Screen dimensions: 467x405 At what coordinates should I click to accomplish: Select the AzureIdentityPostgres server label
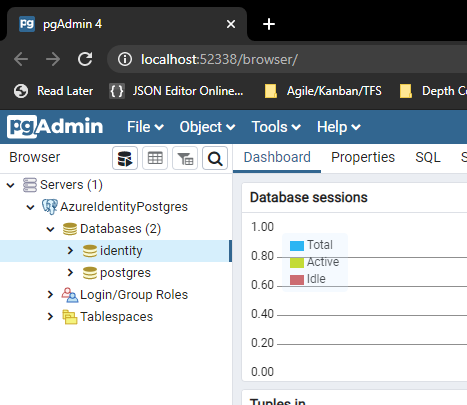[124, 207]
